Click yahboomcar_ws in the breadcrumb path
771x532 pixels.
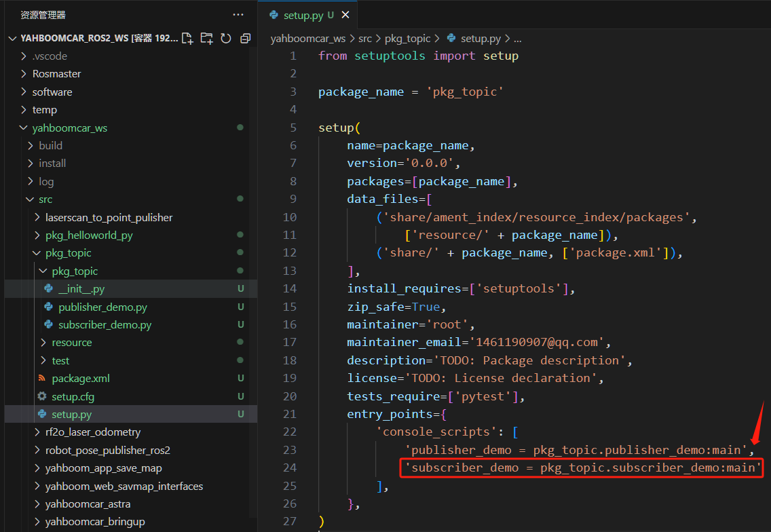click(307, 39)
